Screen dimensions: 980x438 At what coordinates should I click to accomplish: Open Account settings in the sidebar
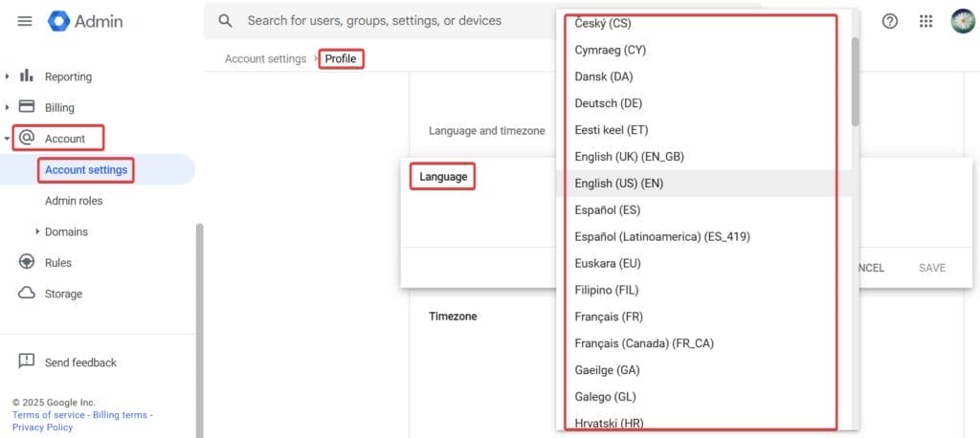[86, 169]
